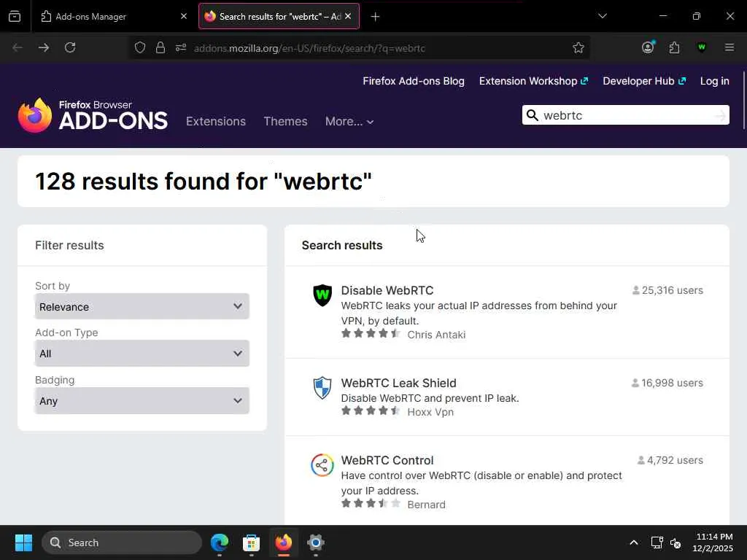Click the network icon in the system tray
This screenshot has width=747, height=560.
[657, 542]
